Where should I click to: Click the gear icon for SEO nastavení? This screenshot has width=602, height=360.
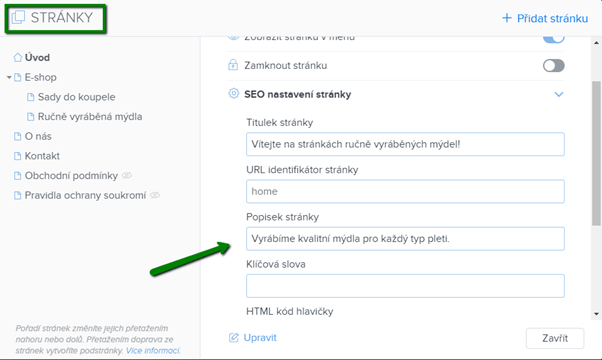point(233,94)
